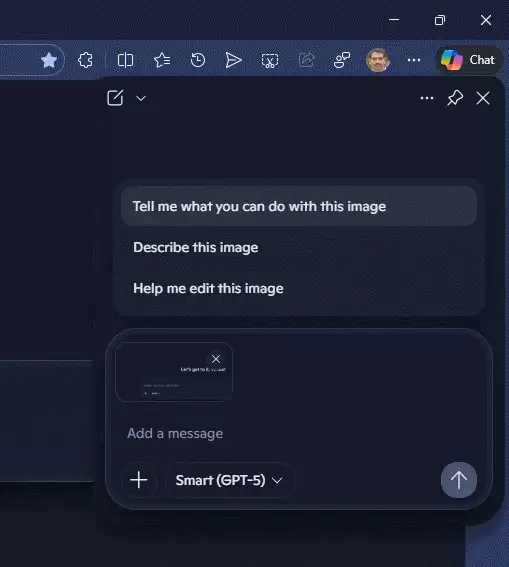The height and width of the screenshot is (567, 509).
Task: Open browser History icon
Action: click(198, 60)
